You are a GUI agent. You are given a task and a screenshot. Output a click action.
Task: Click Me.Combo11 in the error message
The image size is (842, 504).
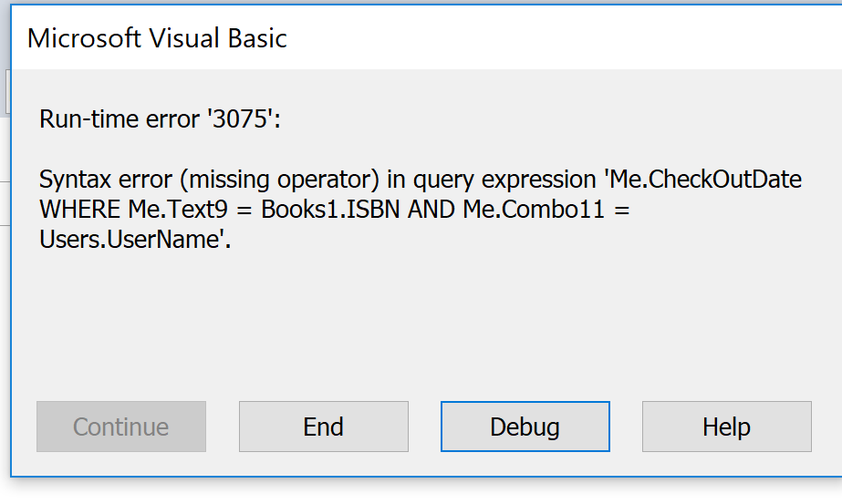pyautogui.click(x=534, y=210)
